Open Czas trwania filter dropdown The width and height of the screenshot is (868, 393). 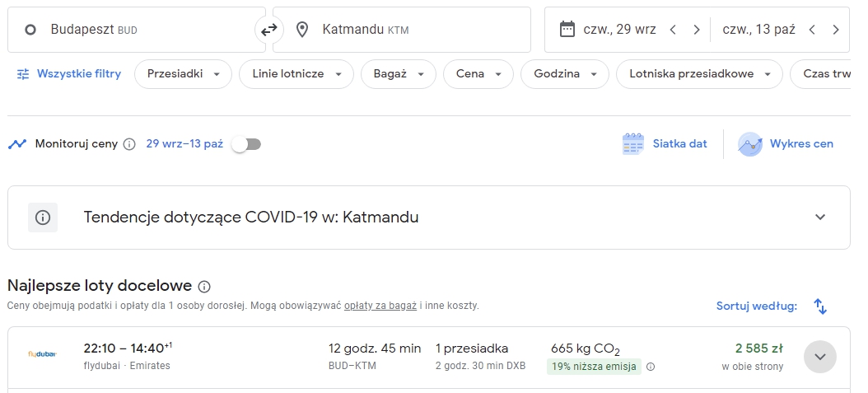pyautogui.click(x=820, y=74)
